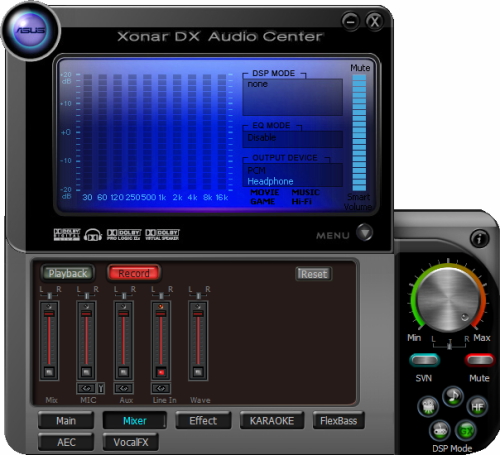500x455 pixels.
Task: Open the MENU dropdown arrow button
Action: tap(365, 232)
